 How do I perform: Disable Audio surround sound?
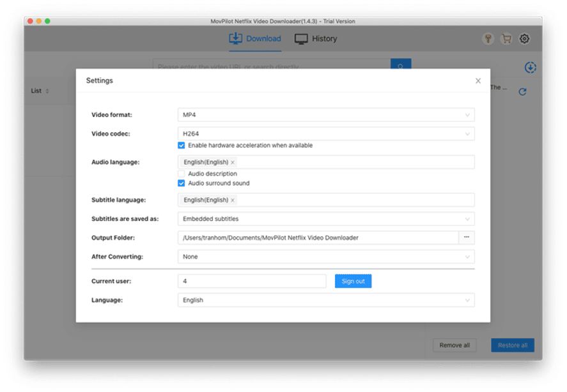click(x=182, y=182)
